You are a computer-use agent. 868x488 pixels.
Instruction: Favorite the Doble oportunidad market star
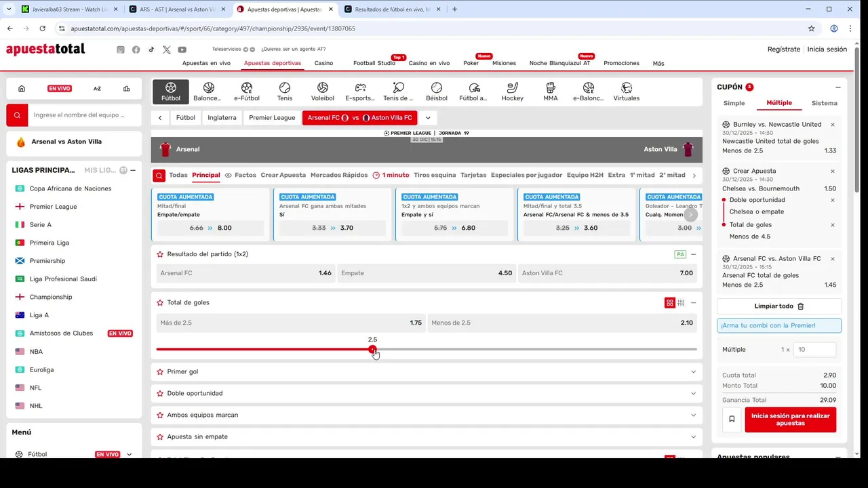click(160, 393)
